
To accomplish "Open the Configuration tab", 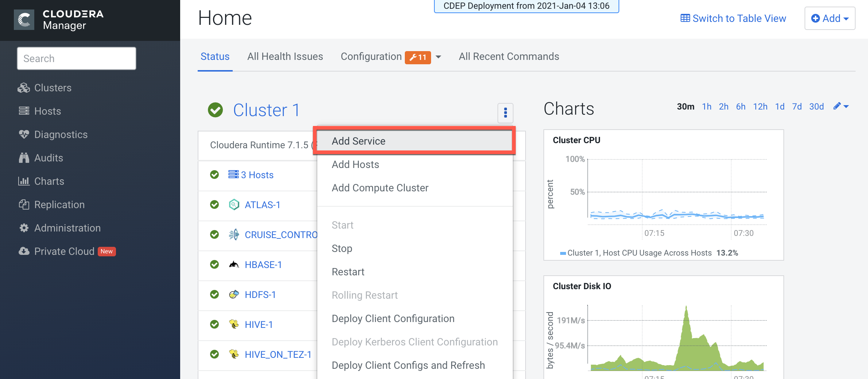I will click(371, 57).
